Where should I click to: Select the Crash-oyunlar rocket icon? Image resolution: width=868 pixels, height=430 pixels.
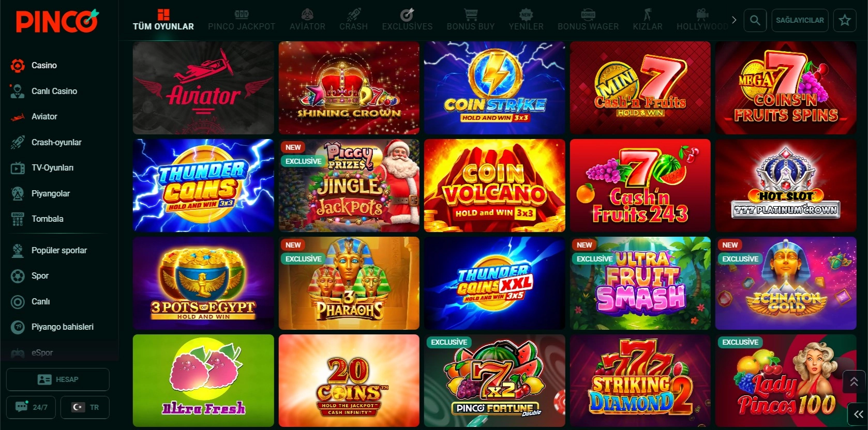click(18, 142)
